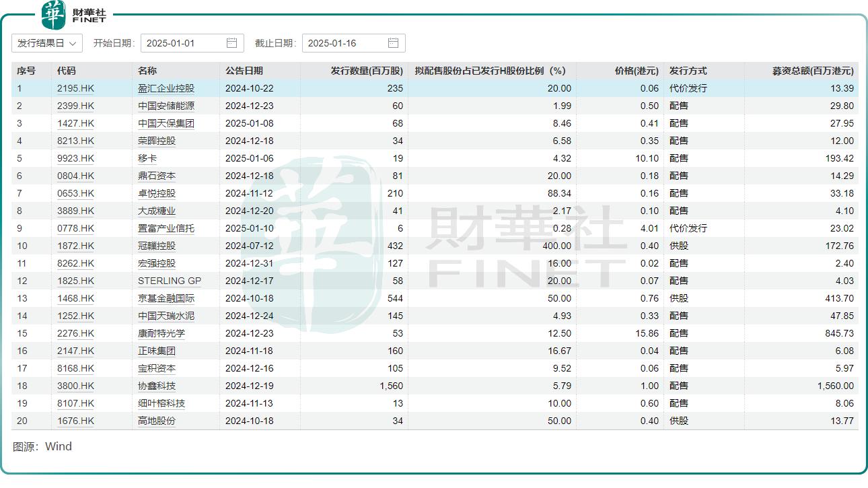Click the company name 移卡
The height and width of the screenshot is (488, 868).
(147, 158)
